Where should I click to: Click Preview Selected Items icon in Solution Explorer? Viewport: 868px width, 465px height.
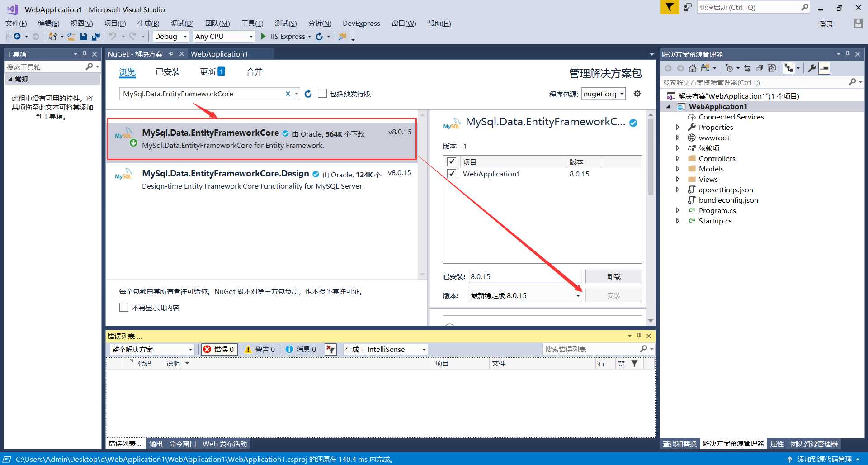[x=825, y=68]
